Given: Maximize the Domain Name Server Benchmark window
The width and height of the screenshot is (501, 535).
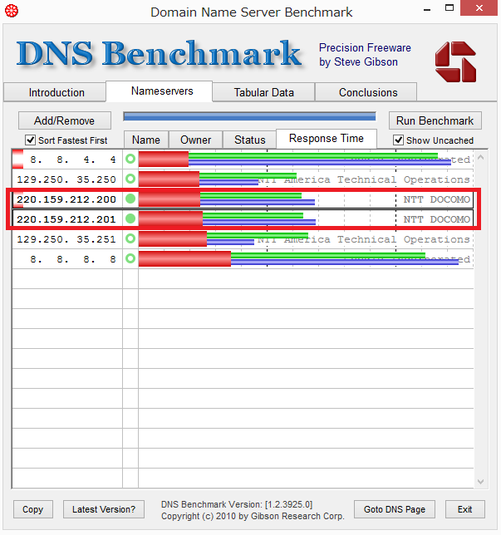Looking at the screenshot, I should pos(449,8).
